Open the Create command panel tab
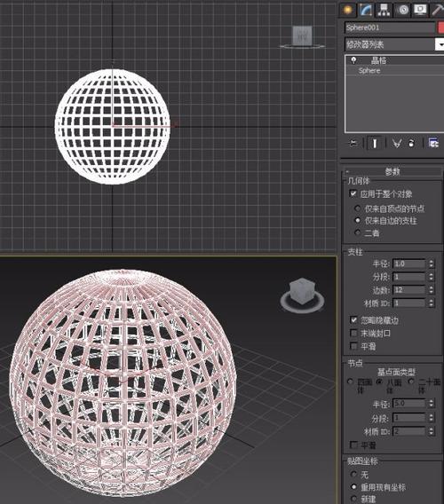The width and height of the screenshot is (444, 504). pos(347,10)
